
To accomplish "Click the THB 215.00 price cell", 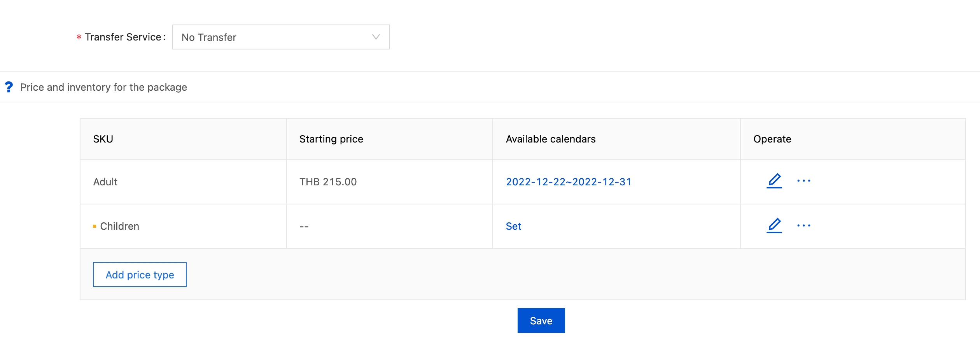I will [328, 182].
